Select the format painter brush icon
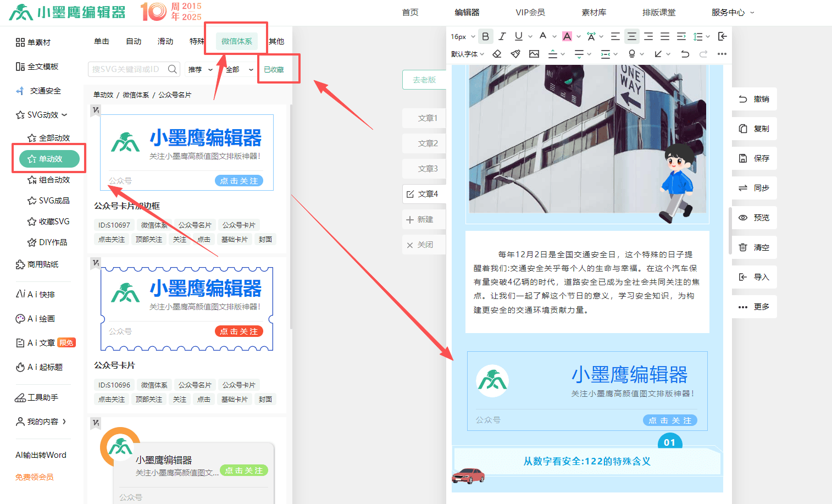Viewport: 832px width, 504px height. (x=515, y=54)
